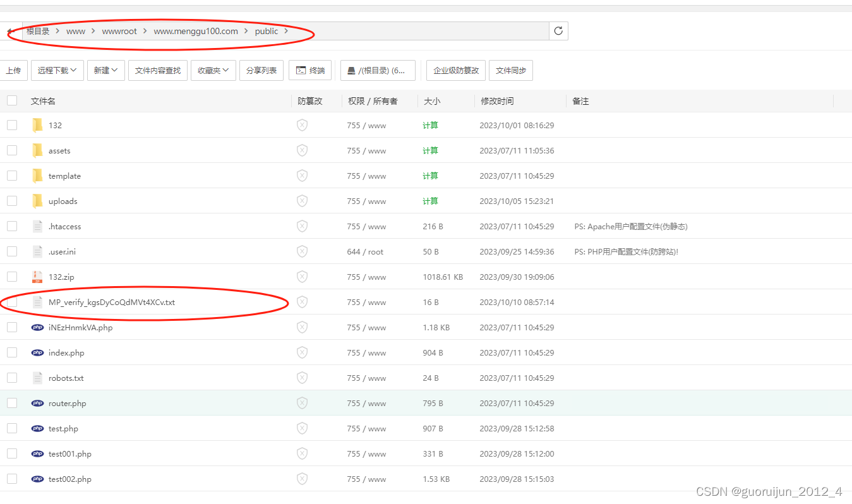Click the test.php PHP file icon
This screenshot has height=504, width=852.
[38, 428]
